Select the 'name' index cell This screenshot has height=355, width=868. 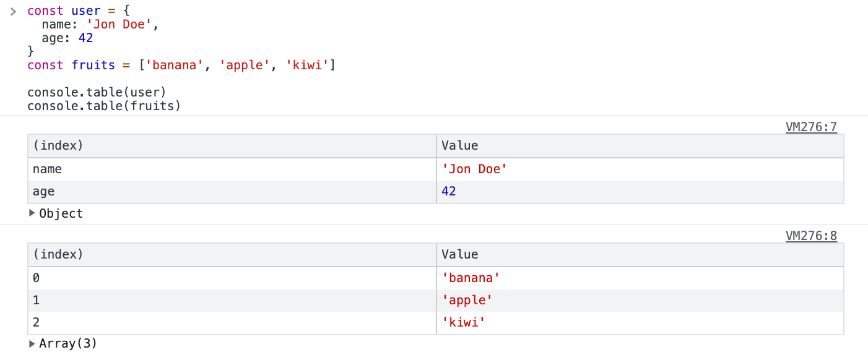[232, 169]
